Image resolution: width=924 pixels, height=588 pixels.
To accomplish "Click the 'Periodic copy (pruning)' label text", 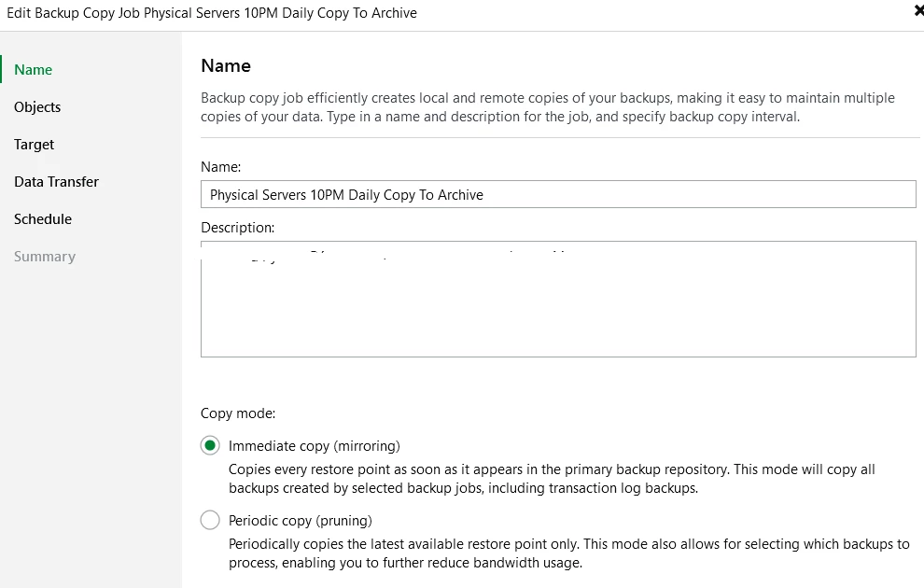I will coord(300,521).
